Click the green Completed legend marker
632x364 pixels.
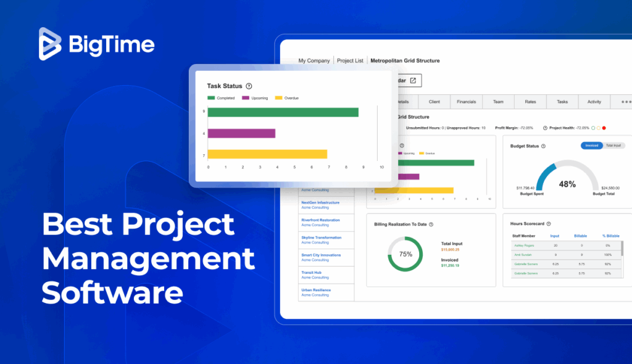coord(210,97)
